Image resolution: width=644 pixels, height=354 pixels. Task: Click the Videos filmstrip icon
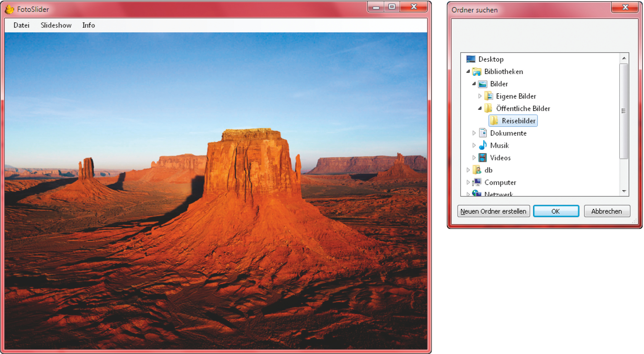click(482, 158)
